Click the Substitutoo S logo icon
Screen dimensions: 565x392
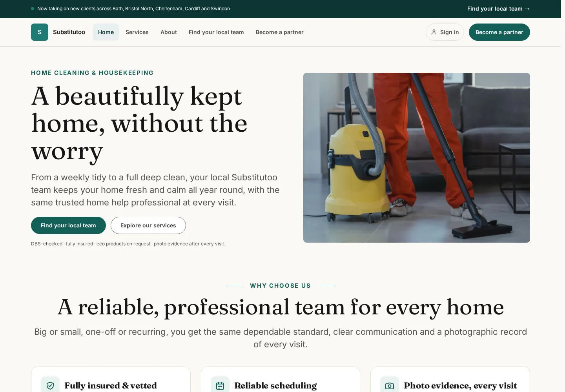click(x=40, y=32)
